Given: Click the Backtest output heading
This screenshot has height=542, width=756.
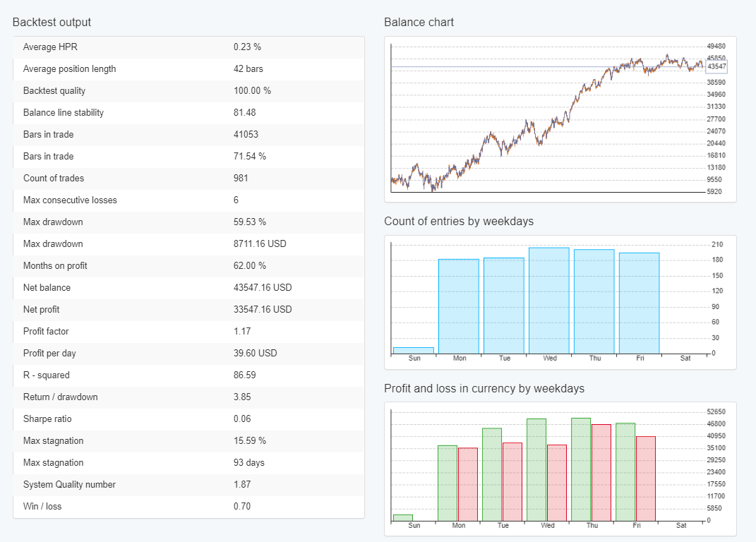Looking at the screenshot, I should (52, 22).
